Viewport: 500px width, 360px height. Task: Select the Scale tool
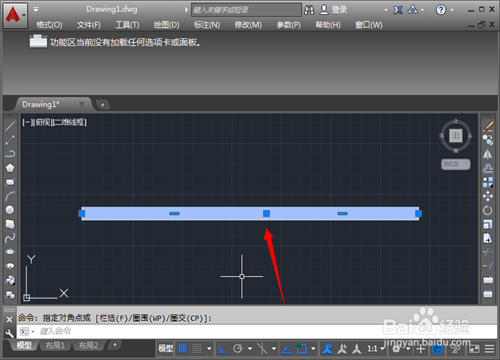click(x=488, y=224)
